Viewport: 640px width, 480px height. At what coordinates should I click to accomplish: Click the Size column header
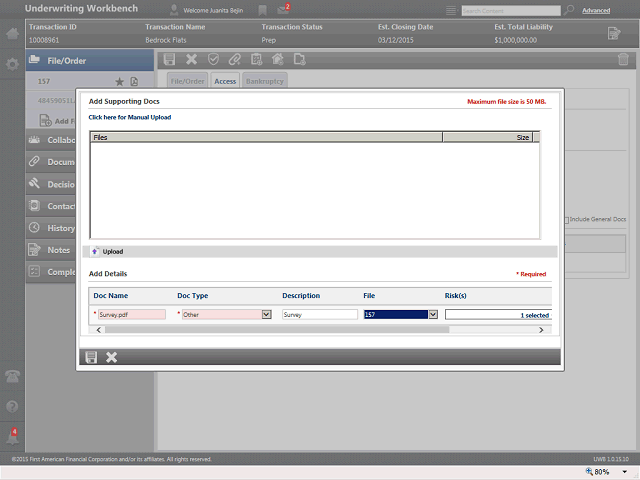[x=488, y=137]
